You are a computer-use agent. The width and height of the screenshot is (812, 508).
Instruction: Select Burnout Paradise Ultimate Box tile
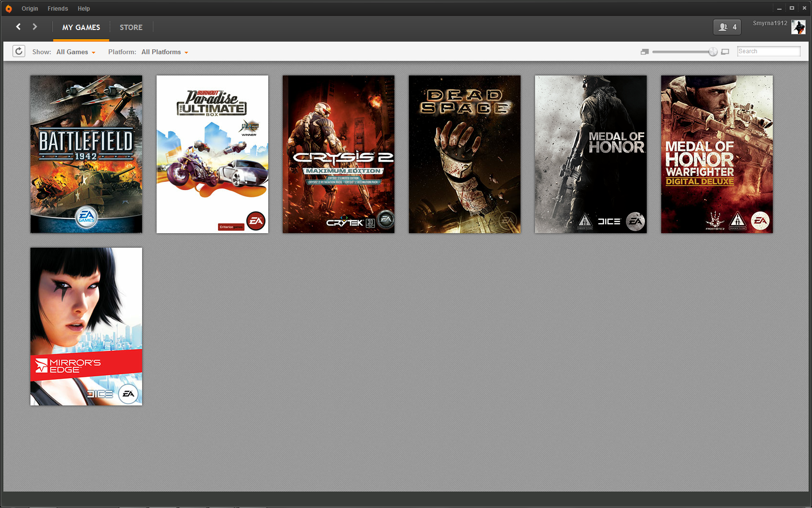coord(213,154)
